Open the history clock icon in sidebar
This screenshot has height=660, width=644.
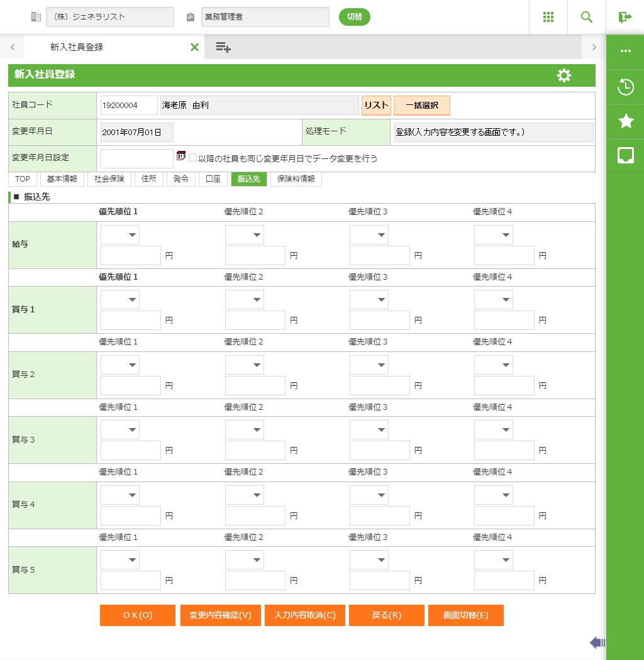point(625,87)
